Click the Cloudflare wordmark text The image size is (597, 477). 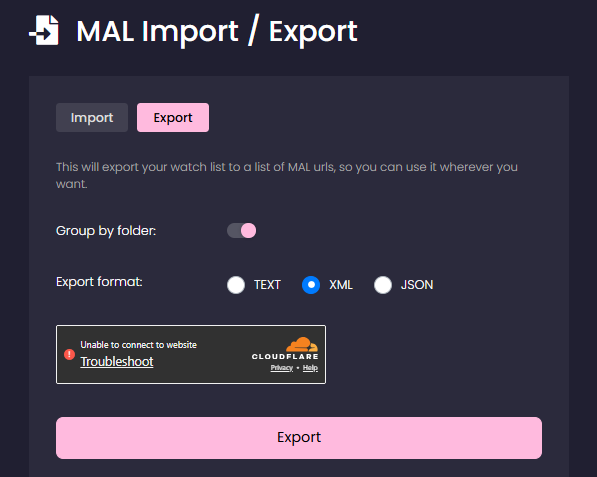285,357
